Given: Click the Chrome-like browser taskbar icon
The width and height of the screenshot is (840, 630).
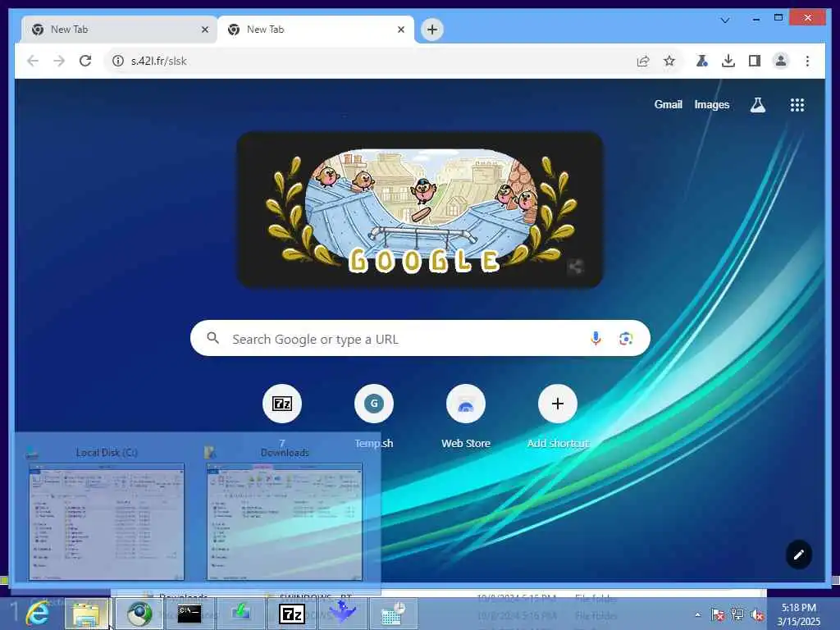Looking at the screenshot, I should (x=139, y=614).
